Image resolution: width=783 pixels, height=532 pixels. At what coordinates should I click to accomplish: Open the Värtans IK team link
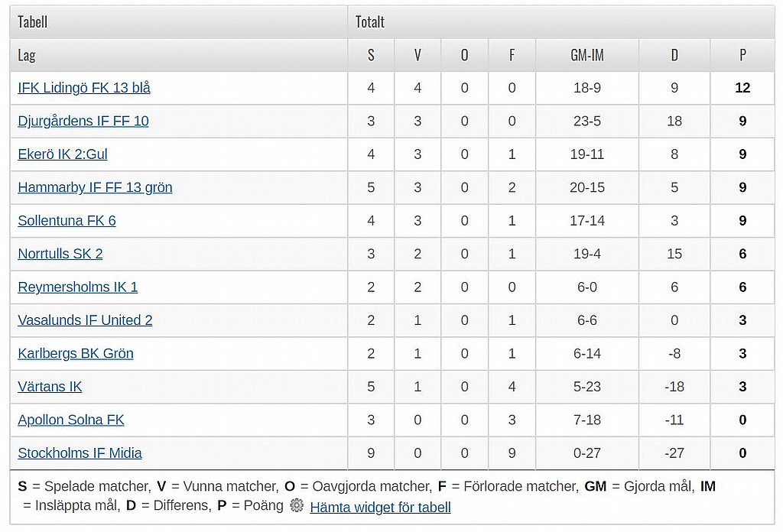click(x=50, y=387)
